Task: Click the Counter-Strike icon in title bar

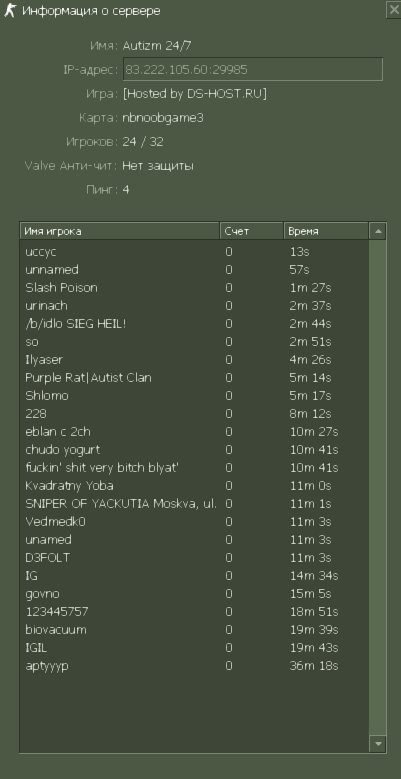Action: click(9, 10)
